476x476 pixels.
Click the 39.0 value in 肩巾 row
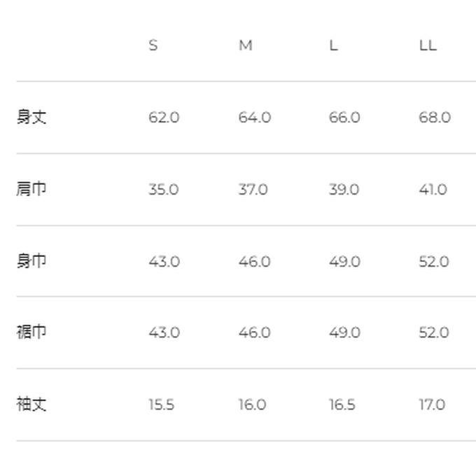(344, 190)
